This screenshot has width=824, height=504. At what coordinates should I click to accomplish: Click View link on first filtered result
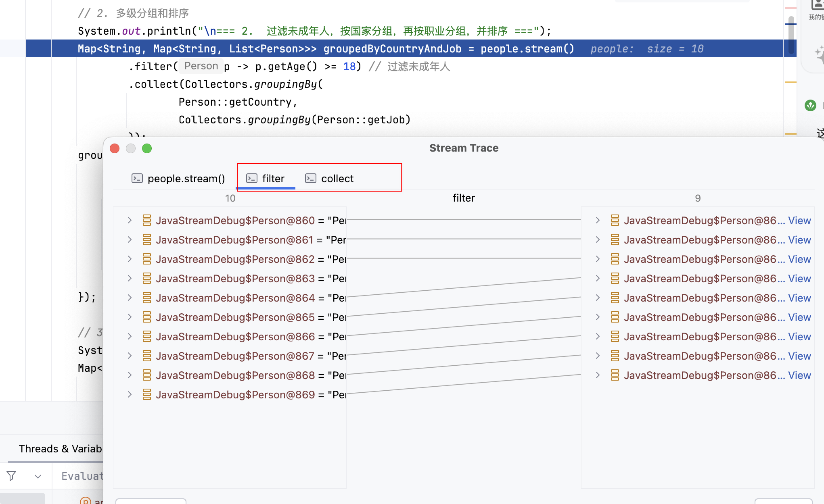click(x=799, y=220)
